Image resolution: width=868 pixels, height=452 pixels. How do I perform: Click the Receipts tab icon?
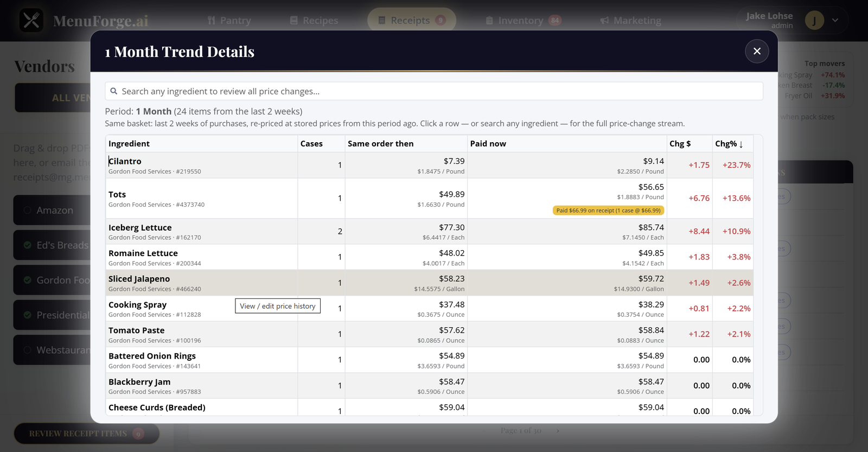(x=382, y=21)
